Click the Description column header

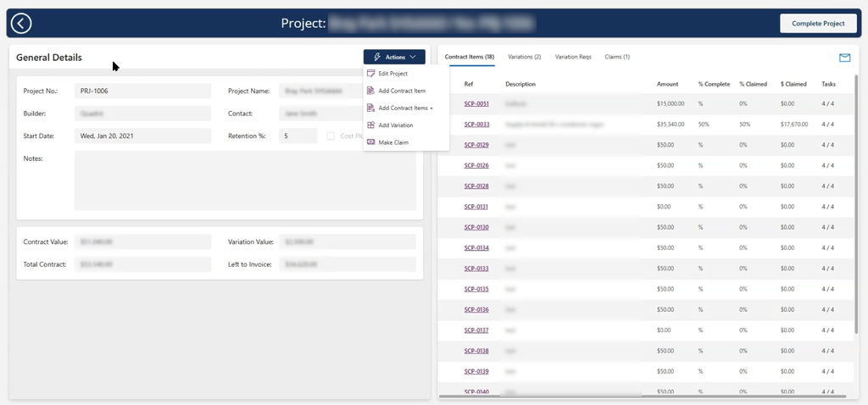click(x=520, y=84)
